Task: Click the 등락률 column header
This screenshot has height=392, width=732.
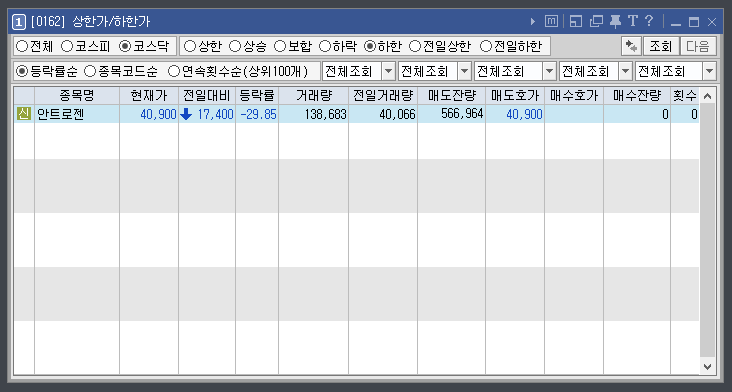Action: (257, 96)
